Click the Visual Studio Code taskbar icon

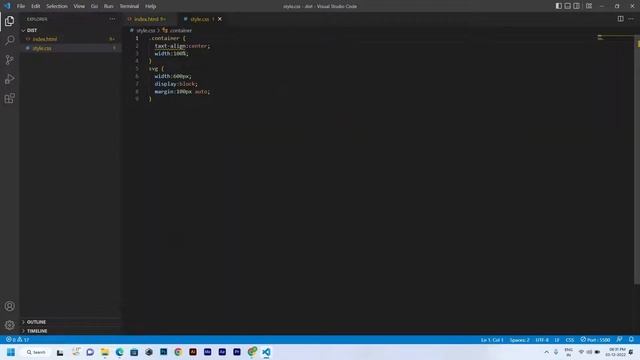266,352
